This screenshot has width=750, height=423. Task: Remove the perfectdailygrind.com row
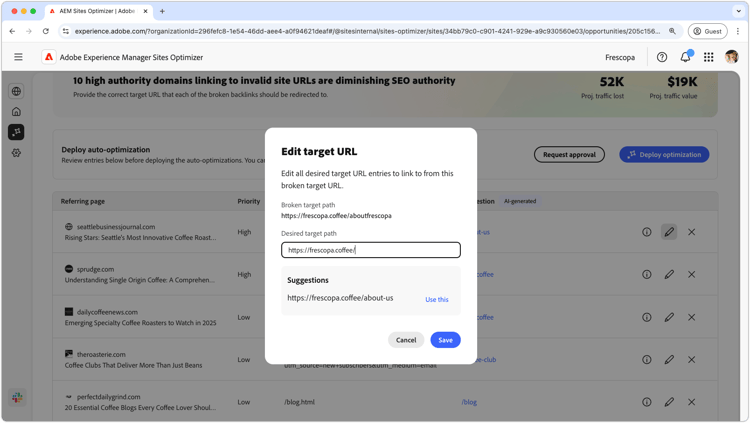(692, 402)
